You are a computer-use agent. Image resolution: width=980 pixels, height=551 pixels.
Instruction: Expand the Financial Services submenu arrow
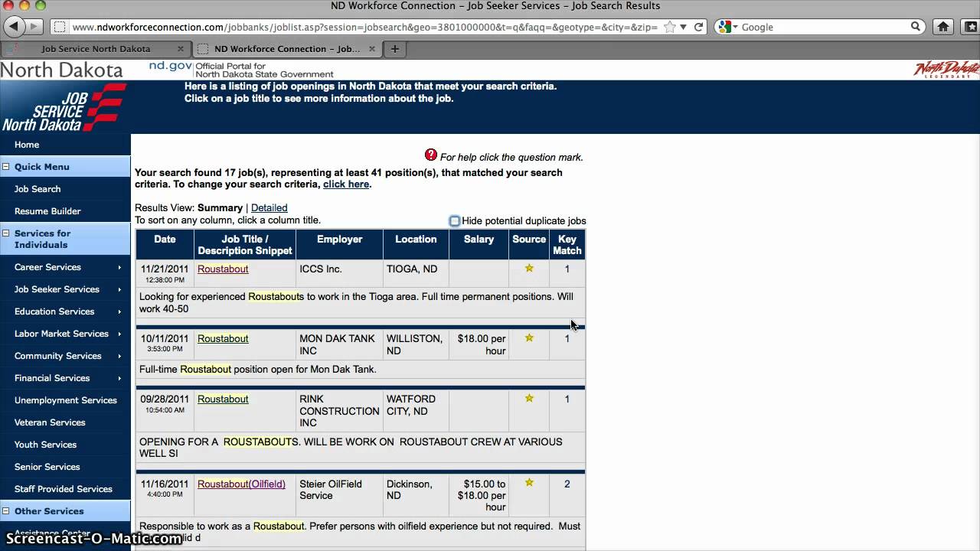pos(119,378)
